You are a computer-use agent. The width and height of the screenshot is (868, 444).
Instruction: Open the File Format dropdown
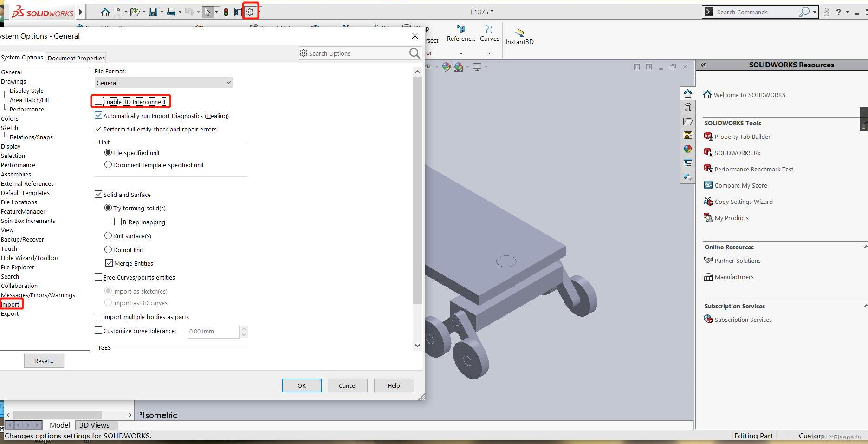[x=164, y=83]
